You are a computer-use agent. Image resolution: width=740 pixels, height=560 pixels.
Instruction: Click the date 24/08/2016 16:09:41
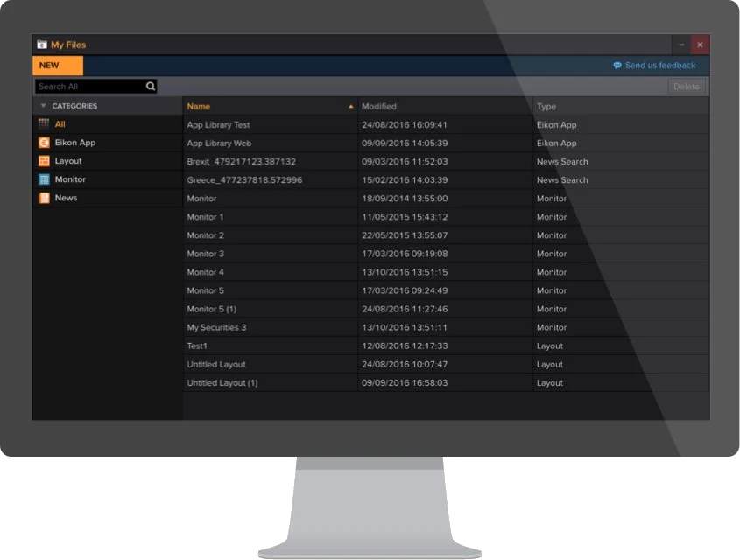tap(405, 125)
